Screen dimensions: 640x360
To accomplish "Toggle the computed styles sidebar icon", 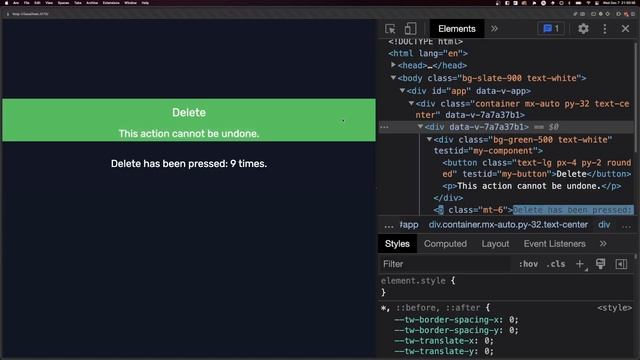I will tap(621, 264).
